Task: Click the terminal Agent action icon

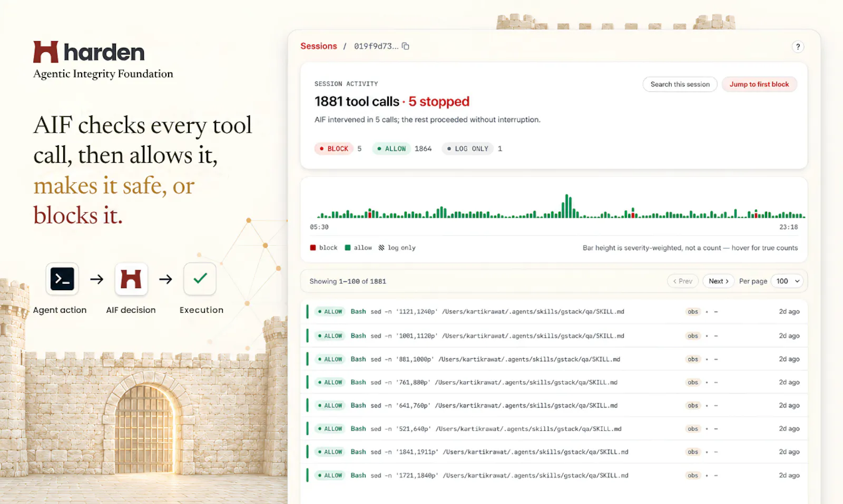Action: [62, 279]
